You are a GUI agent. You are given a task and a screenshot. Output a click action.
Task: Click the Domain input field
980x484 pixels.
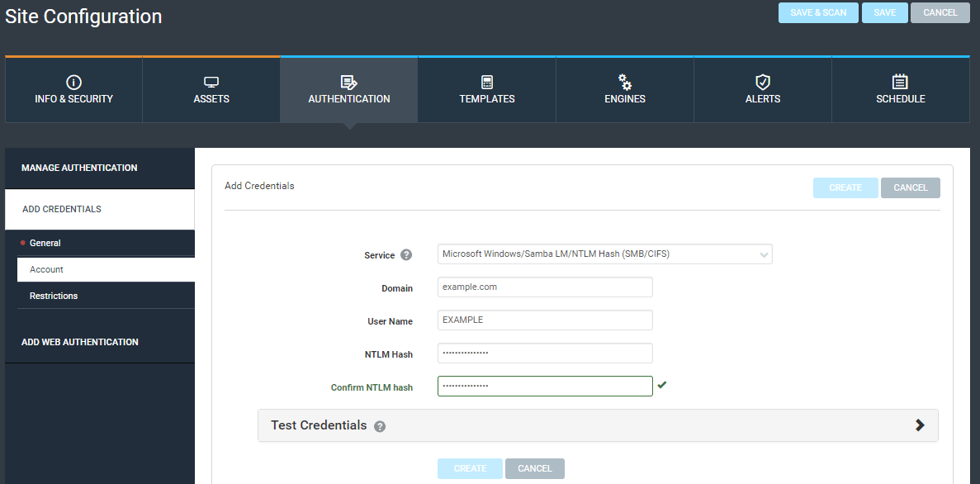[x=545, y=287]
